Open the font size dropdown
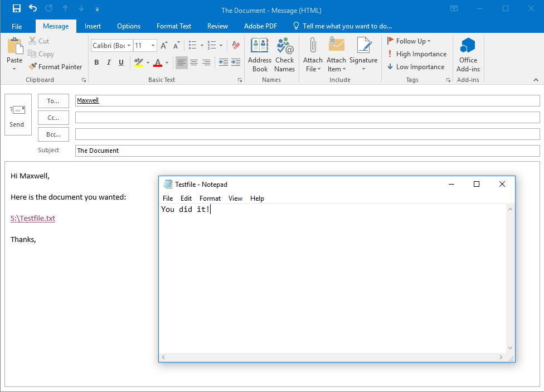This screenshot has width=544, height=392. 153,46
